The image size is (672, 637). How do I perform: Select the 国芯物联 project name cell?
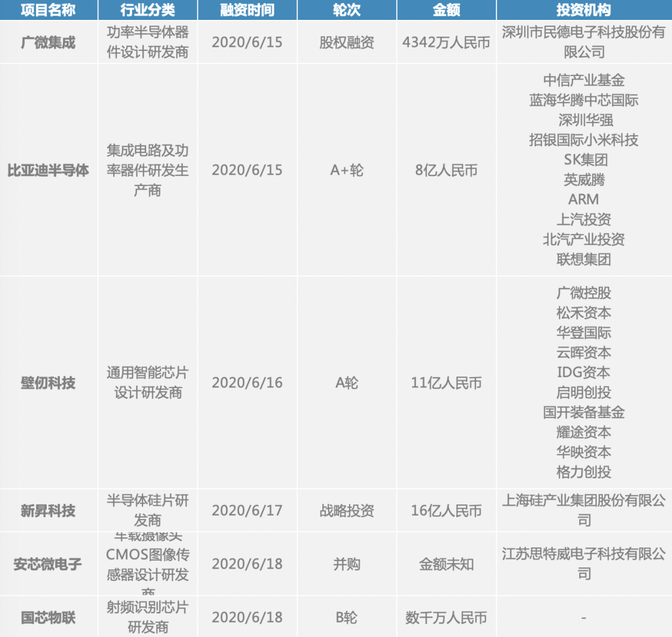(x=49, y=617)
